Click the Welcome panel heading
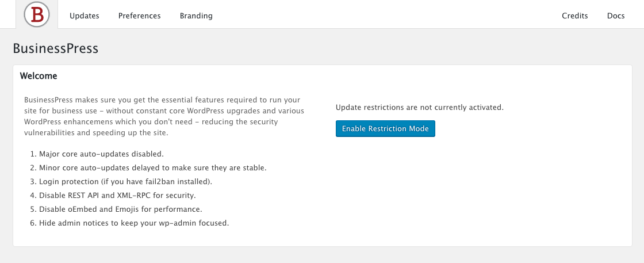The height and width of the screenshot is (263, 644). tap(38, 76)
